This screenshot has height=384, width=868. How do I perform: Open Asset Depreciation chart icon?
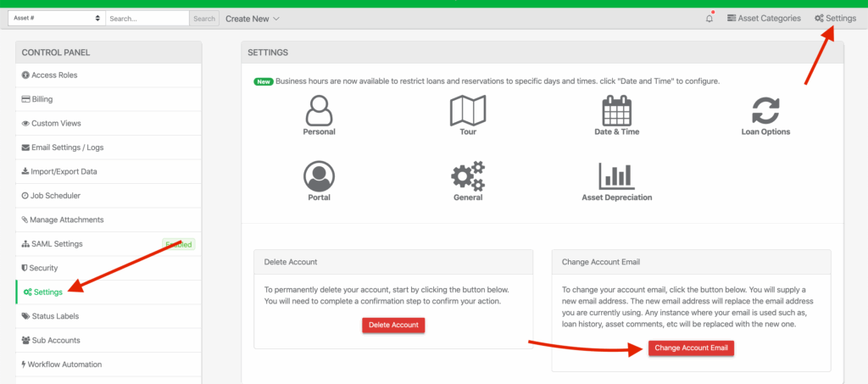(x=617, y=176)
